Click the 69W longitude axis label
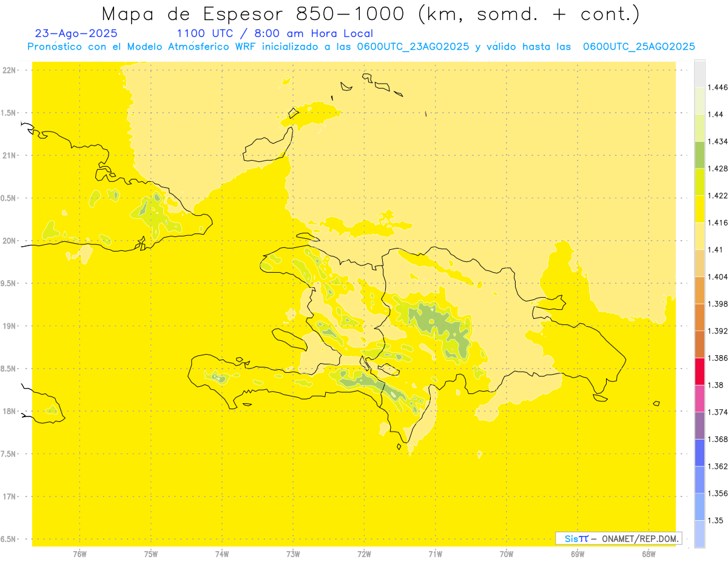This screenshot has width=728, height=562. click(x=578, y=554)
